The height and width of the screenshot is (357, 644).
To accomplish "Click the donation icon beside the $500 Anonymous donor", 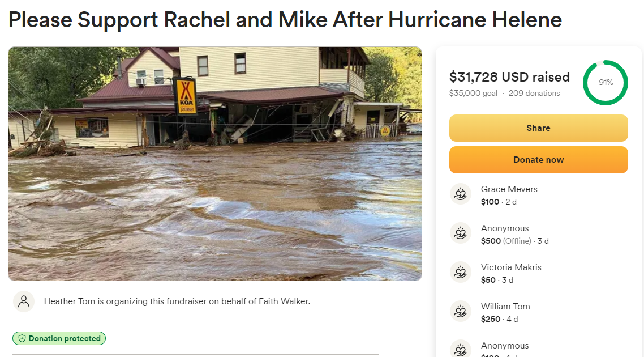I will [x=461, y=233].
